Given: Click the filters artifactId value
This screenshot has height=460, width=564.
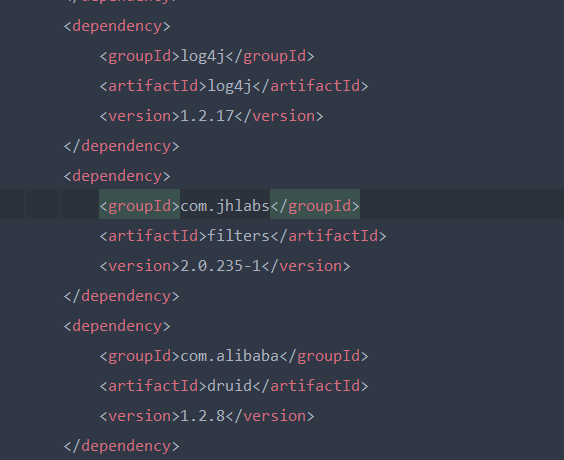Looking at the screenshot, I should (x=238, y=236).
